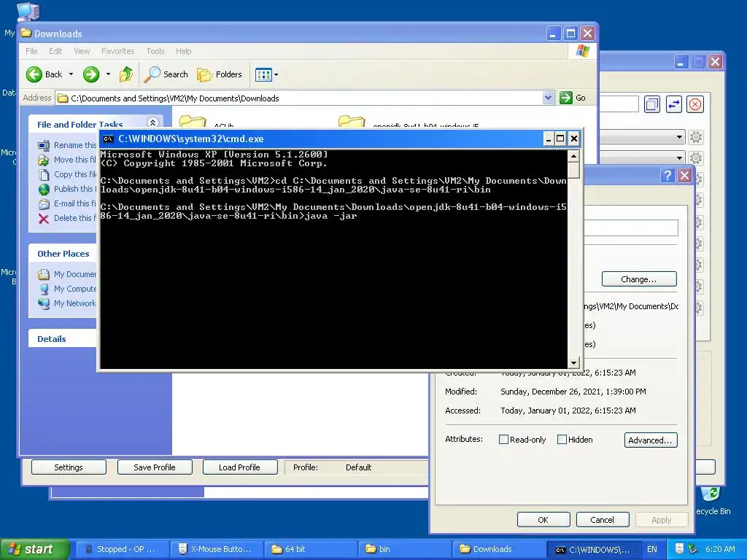
Task: Toggle the Folders pane
Action: coord(220,74)
